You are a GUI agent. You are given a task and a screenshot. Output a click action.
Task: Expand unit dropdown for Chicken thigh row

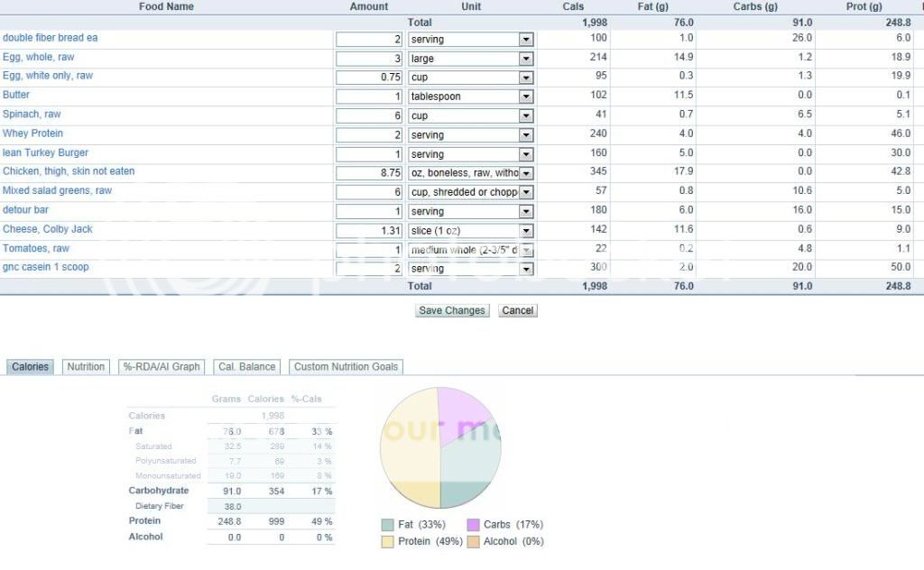pyautogui.click(x=525, y=173)
